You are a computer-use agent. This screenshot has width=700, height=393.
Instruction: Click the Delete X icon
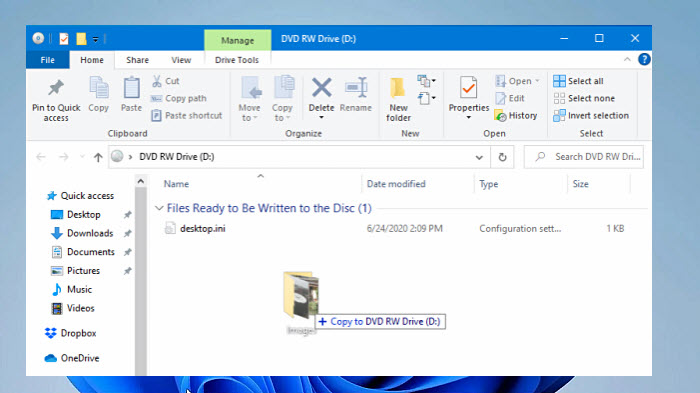321,88
